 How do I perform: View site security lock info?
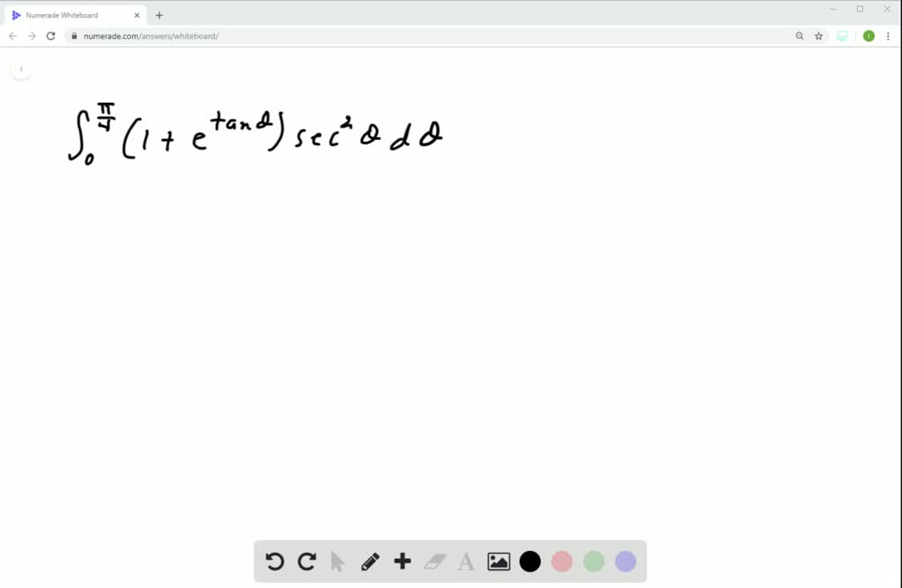pos(74,36)
